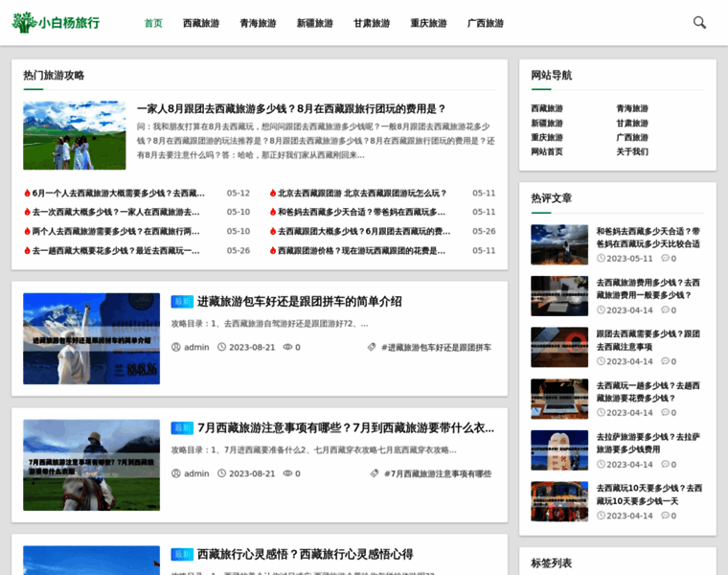Click 最新 badge on 7月西藏旅游 article
The image size is (728, 575).
[182, 427]
